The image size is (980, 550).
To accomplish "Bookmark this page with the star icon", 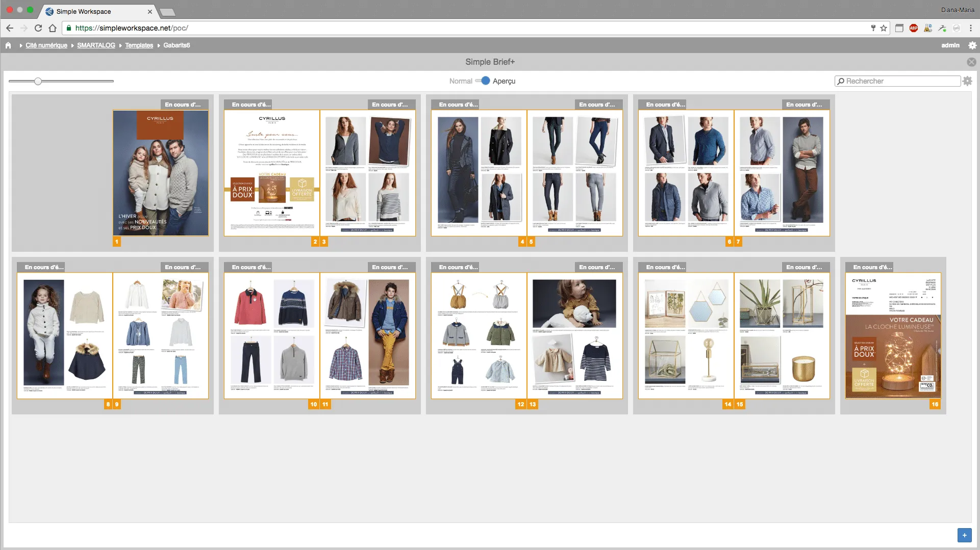I will coord(884,28).
